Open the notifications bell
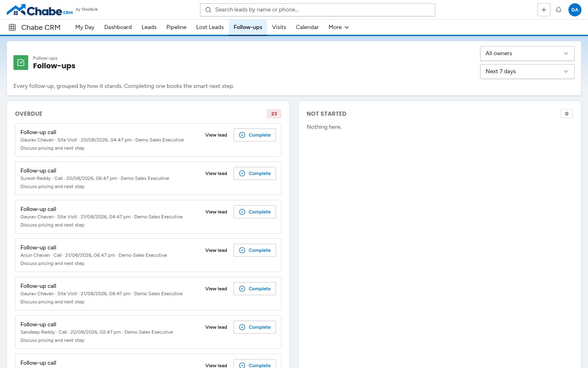588x368 pixels. coord(559,10)
